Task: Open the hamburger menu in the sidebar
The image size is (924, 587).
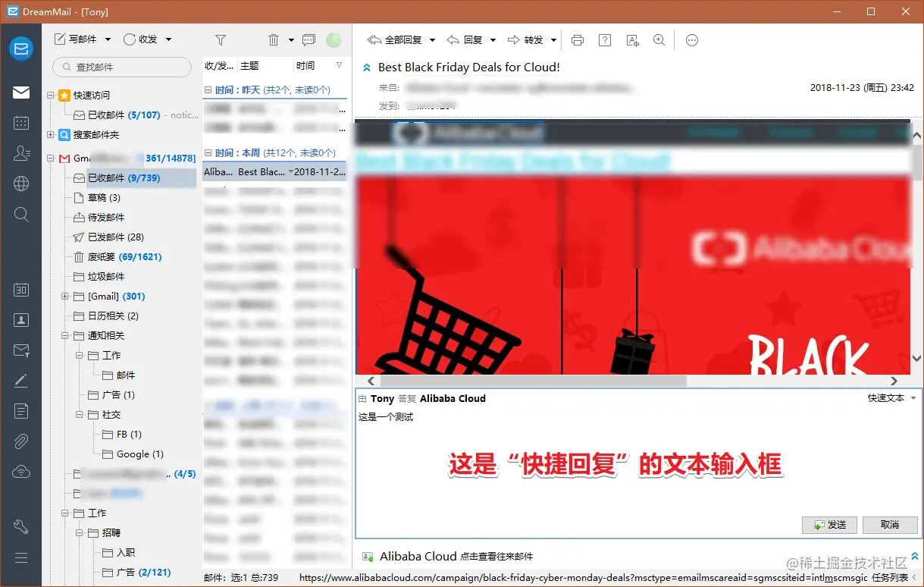Action: point(21,557)
